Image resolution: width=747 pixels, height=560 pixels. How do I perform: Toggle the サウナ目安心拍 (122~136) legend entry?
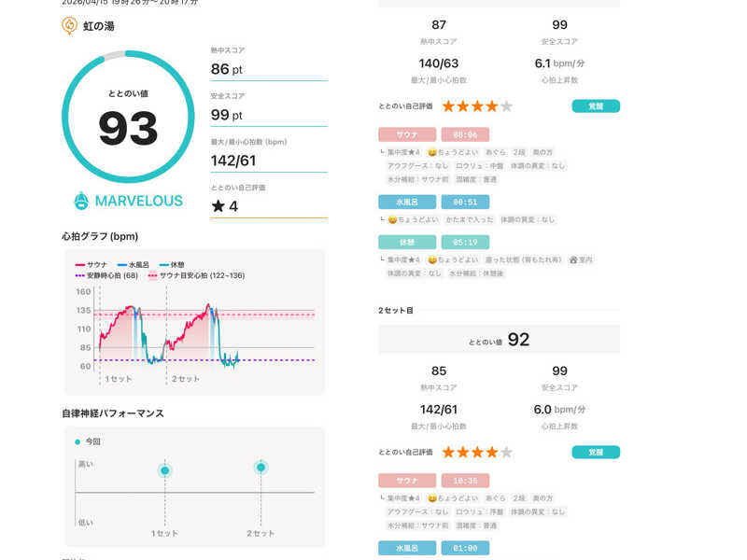pos(197,276)
